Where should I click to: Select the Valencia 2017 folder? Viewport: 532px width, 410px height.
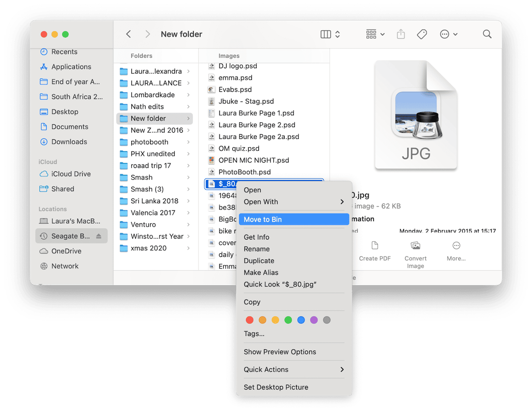pos(154,213)
